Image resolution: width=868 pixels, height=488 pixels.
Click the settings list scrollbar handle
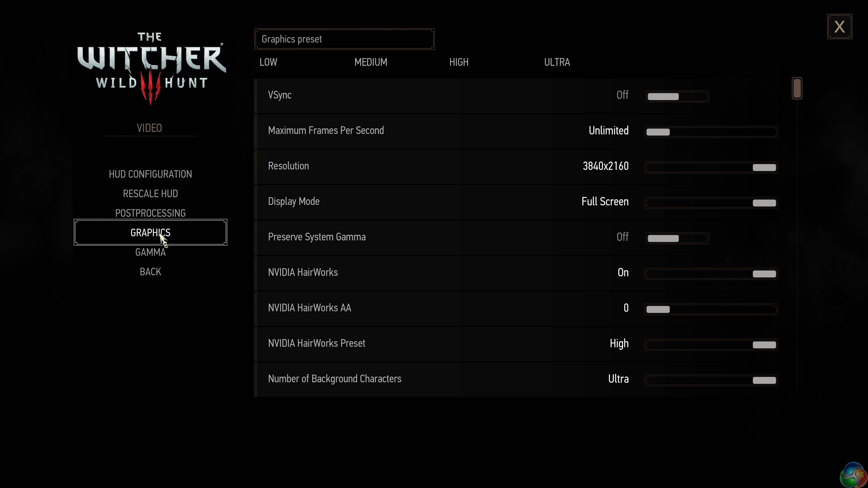797,88
